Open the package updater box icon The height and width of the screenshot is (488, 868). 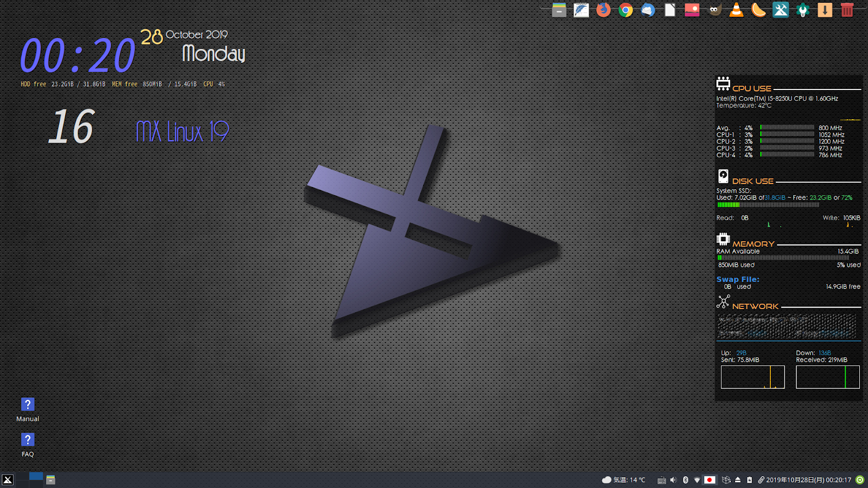coord(726,480)
